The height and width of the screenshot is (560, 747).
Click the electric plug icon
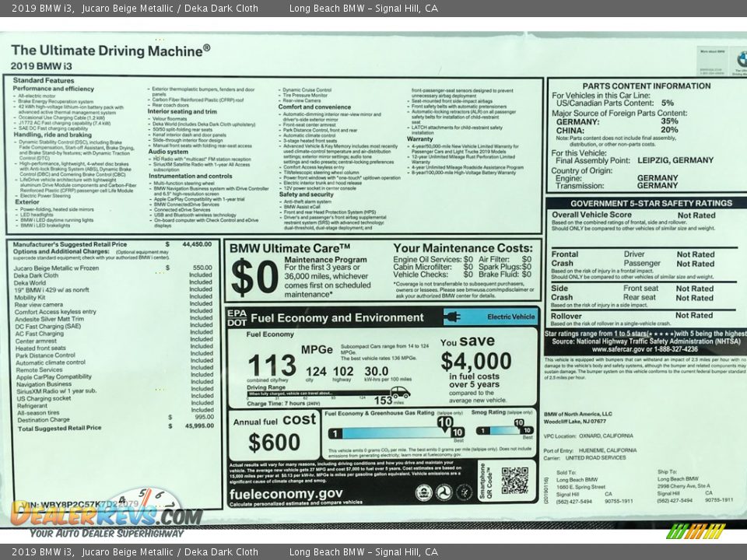point(452,317)
